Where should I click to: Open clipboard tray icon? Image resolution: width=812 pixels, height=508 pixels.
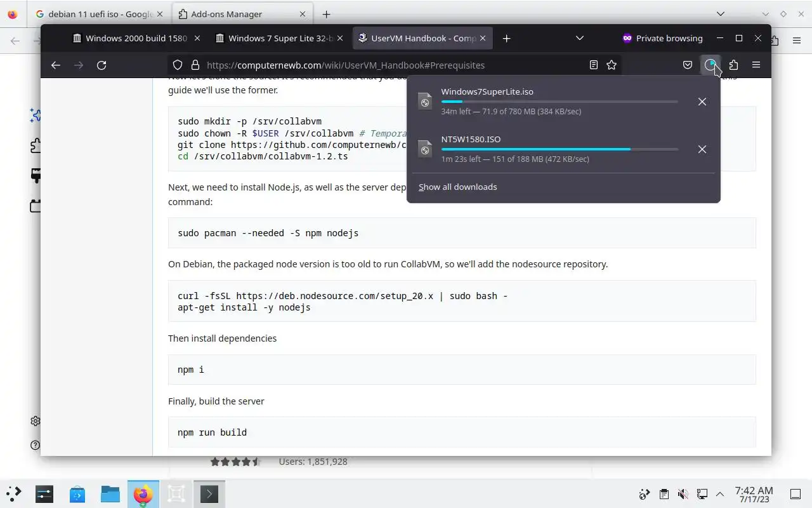664,494
